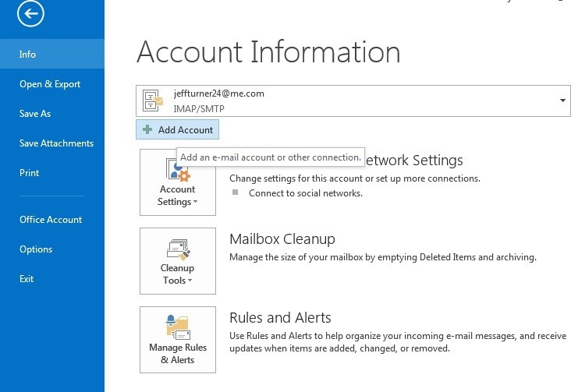The image size is (578, 392).
Task: Click the Rules and Alerts heading
Action: pyautogui.click(x=280, y=318)
